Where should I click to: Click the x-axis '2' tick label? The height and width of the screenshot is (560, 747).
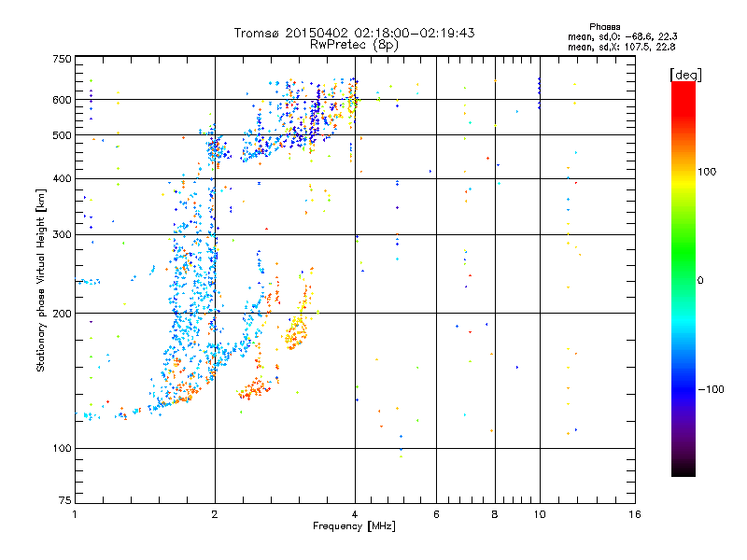(215, 514)
